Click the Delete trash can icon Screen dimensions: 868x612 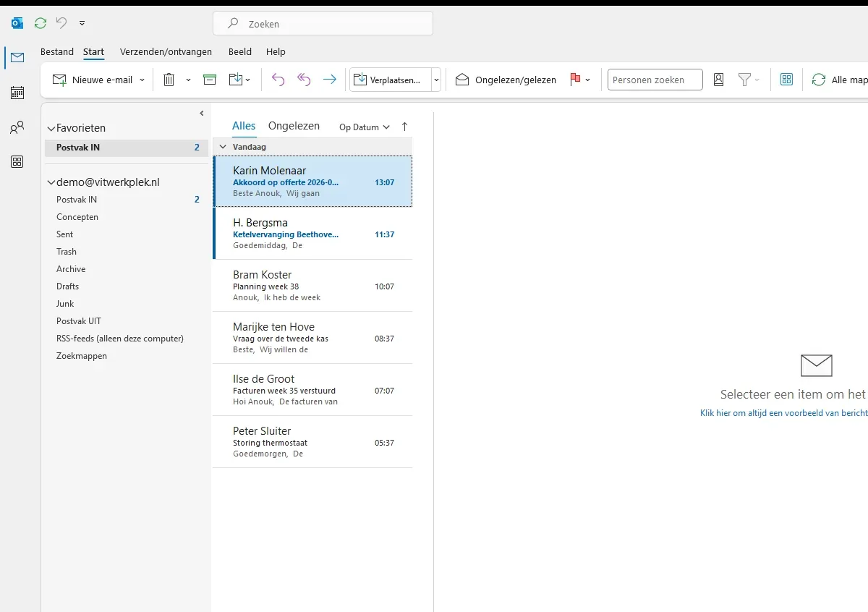169,80
